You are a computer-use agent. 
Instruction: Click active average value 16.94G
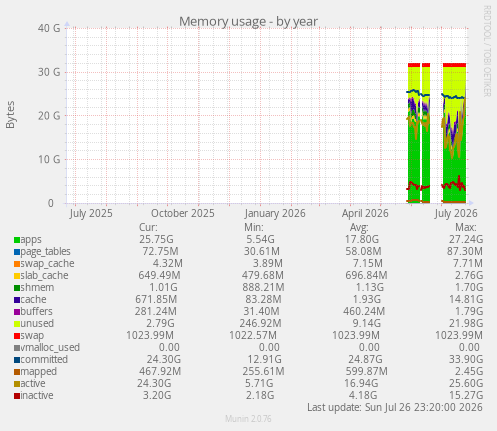click(361, 384)
